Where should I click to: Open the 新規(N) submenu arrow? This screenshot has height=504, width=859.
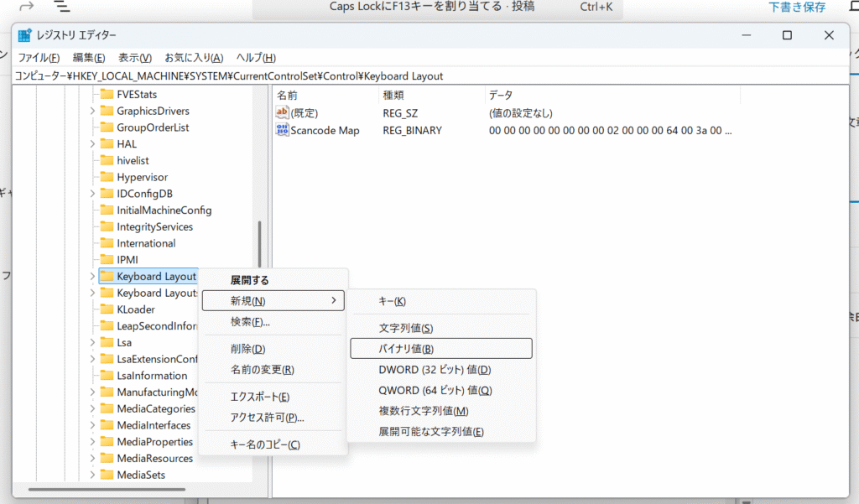pos(333,300)
